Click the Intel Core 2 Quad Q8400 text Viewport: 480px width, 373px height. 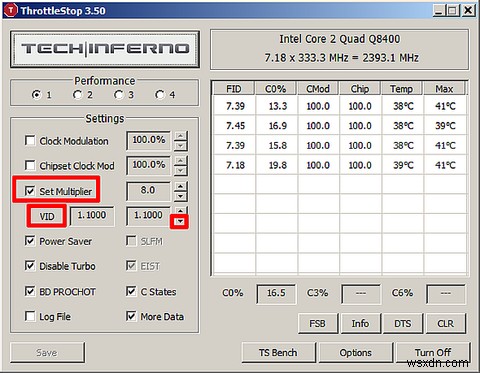(340, 39)
